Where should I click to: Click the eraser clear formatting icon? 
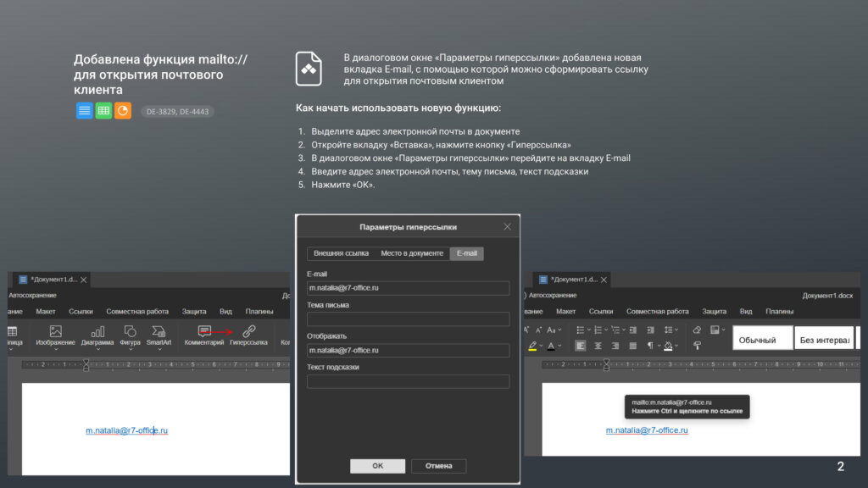(x=697, y=330)
